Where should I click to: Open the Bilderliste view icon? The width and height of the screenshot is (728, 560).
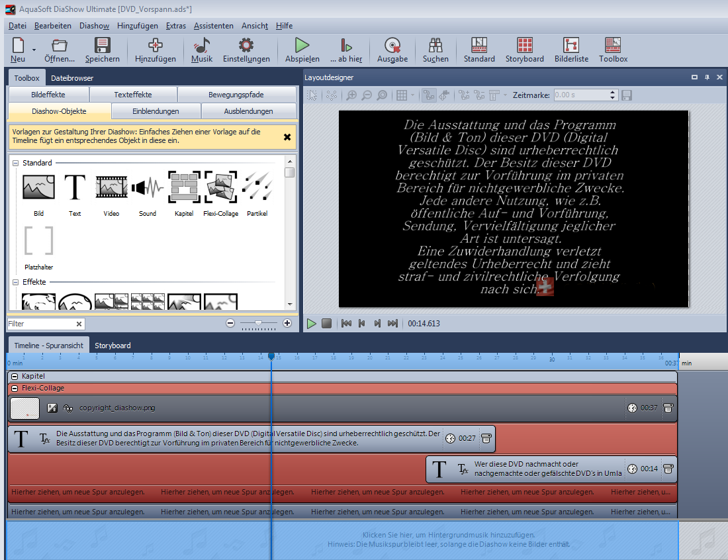pos(571,46)
